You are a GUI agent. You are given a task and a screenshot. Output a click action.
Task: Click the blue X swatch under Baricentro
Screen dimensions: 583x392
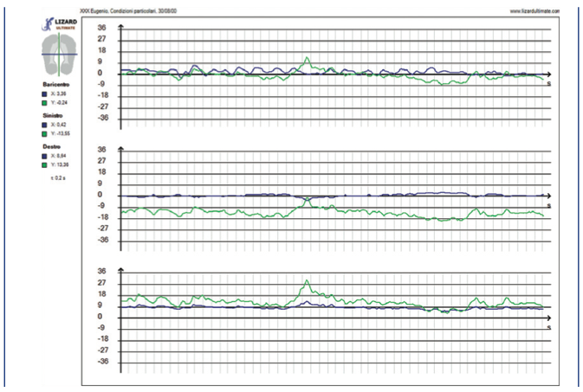tap(44, 93)
